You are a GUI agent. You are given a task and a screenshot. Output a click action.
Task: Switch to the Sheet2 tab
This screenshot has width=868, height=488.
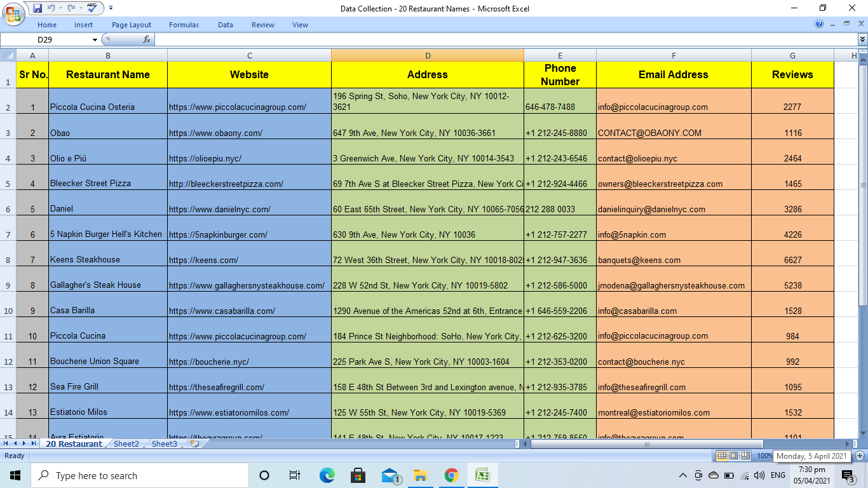(126, 444)
